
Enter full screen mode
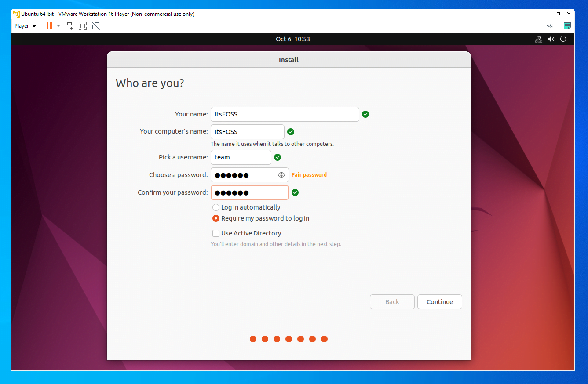coord(82,26)
